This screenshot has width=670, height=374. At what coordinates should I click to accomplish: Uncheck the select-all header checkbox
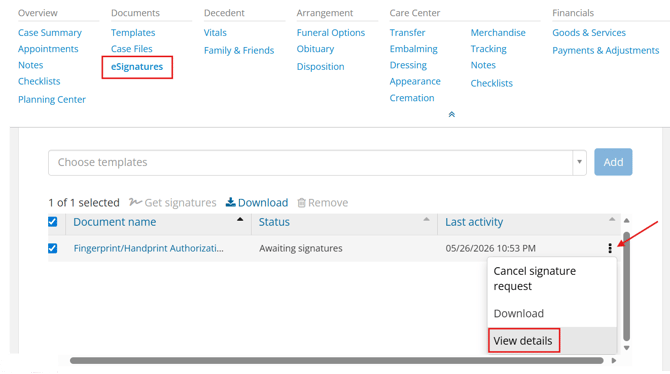pyautogui.click(x=53, y=222)
